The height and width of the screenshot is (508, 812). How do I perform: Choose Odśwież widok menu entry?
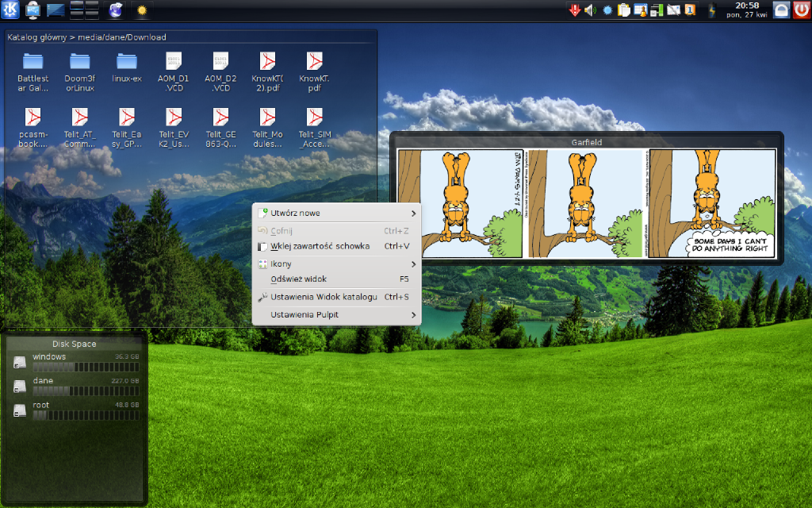coord(336,279)
